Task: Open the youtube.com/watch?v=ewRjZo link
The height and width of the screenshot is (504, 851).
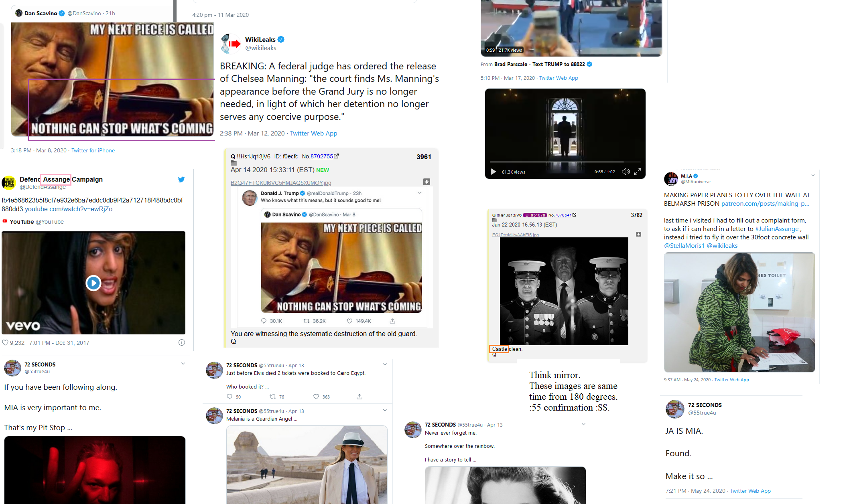Action: click(71, 209)
